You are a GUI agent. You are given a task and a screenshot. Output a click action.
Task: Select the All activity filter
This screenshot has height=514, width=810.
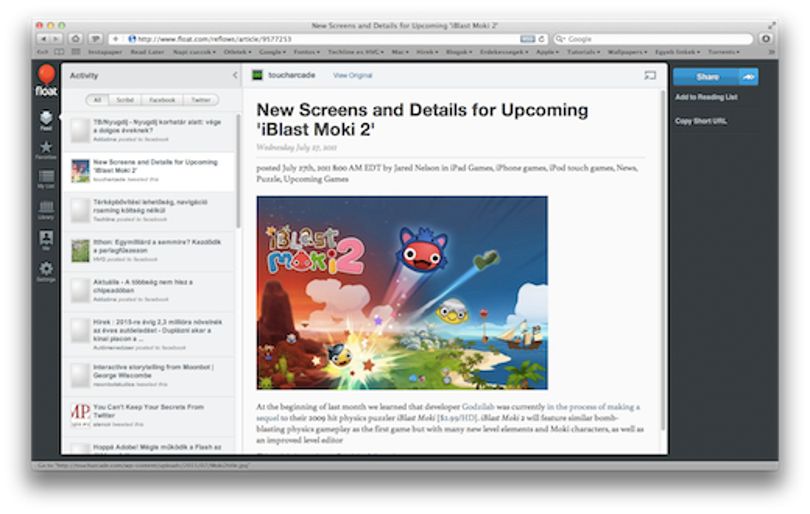[97, 100]
